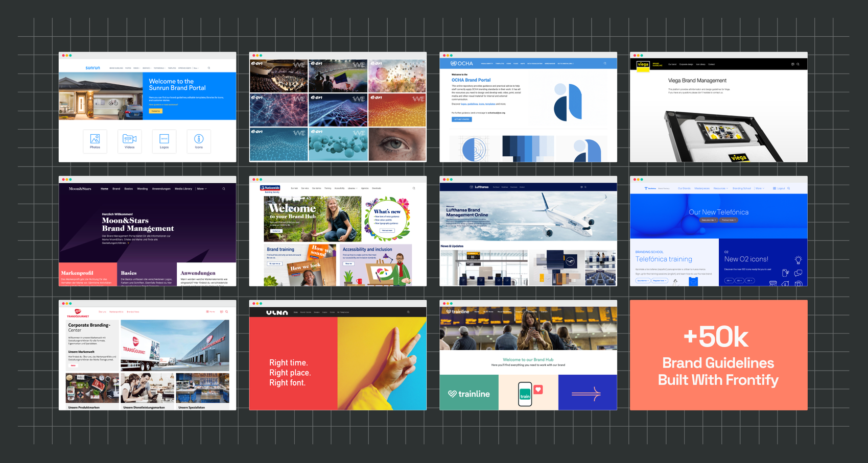
Task: Click the search icon in Viega header
Action: pyautogui.click(x=798, y=64)
